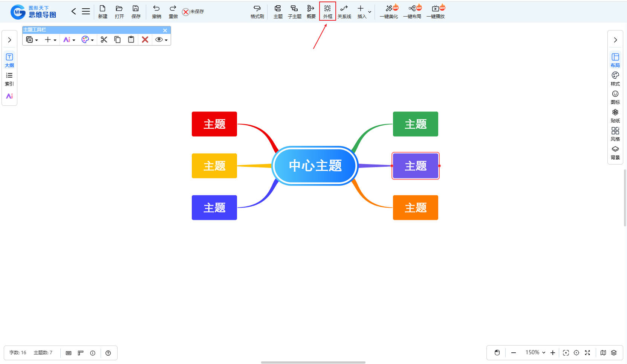Click the 外框 (boundary) toolbar icon
The width and height of the screenshot is (627, 364).
[x=327, y=11]
